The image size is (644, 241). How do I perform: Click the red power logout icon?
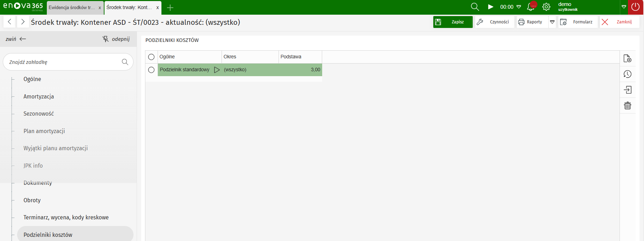(x=636, y=7)
